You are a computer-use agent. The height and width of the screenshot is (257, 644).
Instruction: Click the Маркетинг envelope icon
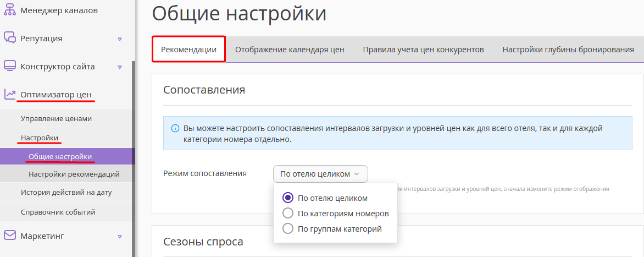[10, 236]
